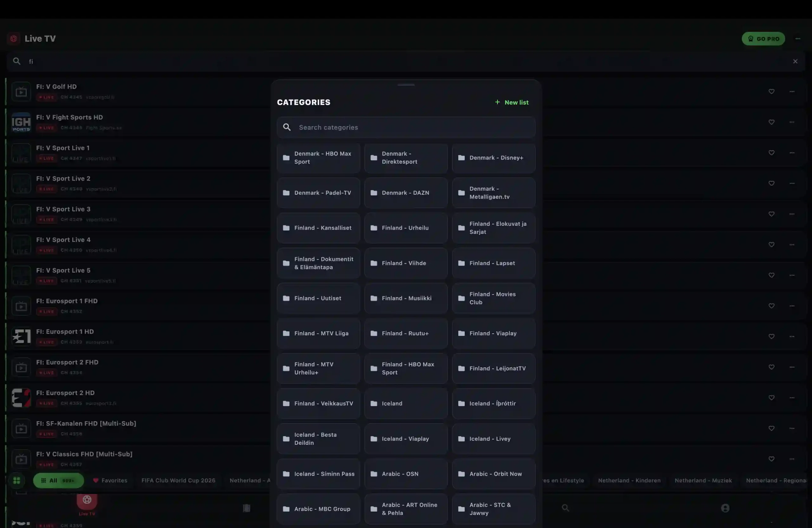The width and height of the screenshot is (812, 528).
Task: Open the Arabic - STC & Jawwy category
Action: [x=493, y=509]
